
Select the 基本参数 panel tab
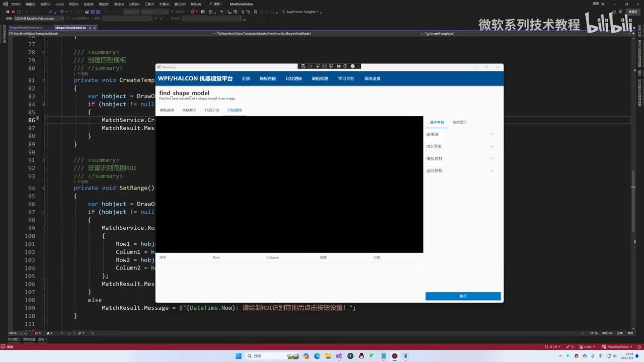tap(437, 122)
